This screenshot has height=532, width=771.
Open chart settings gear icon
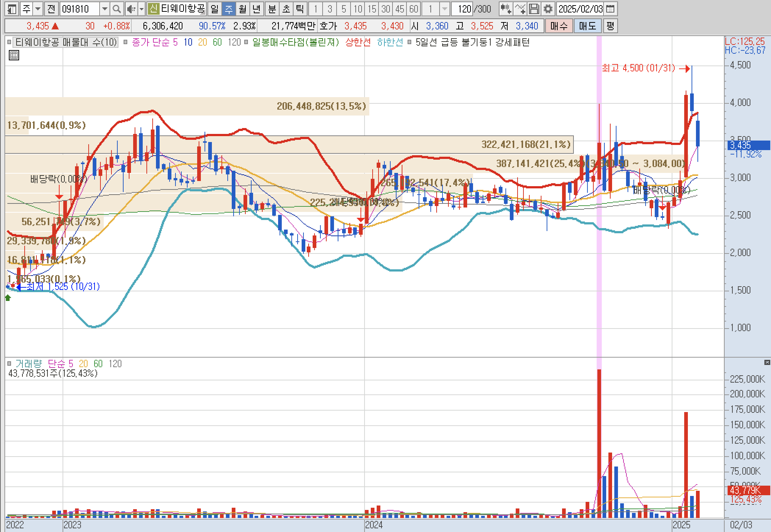tap(548, 9)
